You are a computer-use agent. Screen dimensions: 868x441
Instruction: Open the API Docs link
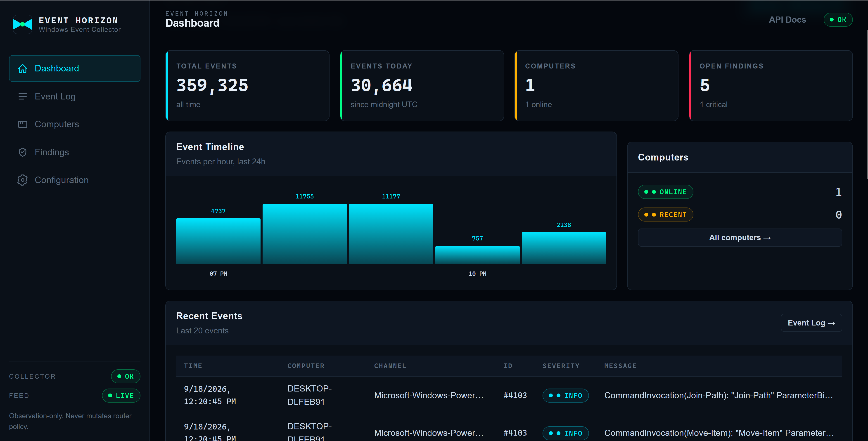(x=787, y=19)
